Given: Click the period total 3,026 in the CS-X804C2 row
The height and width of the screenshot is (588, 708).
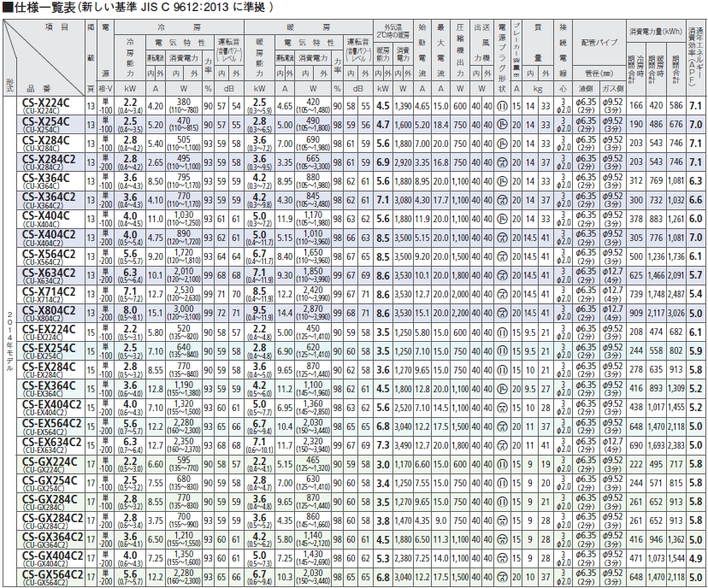Looking at the screenshot, I should click(676, 313).
